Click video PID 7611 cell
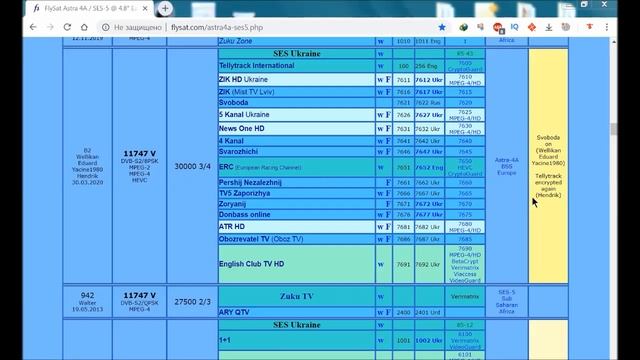 click(403, 80)
